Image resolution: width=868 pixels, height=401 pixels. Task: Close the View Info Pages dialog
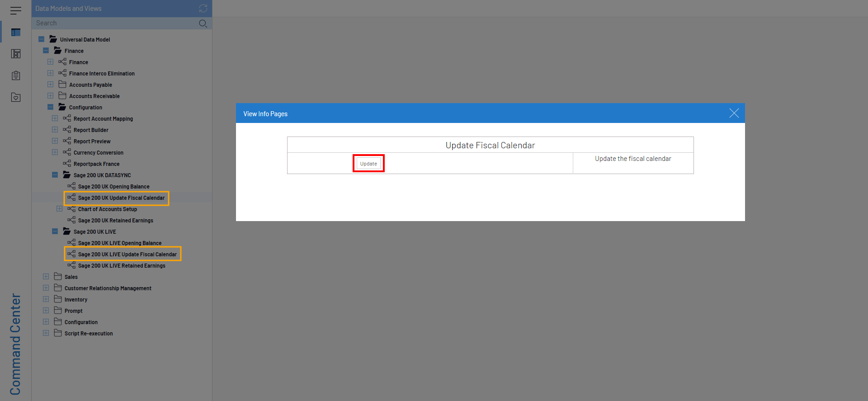[x=734, y=113]
